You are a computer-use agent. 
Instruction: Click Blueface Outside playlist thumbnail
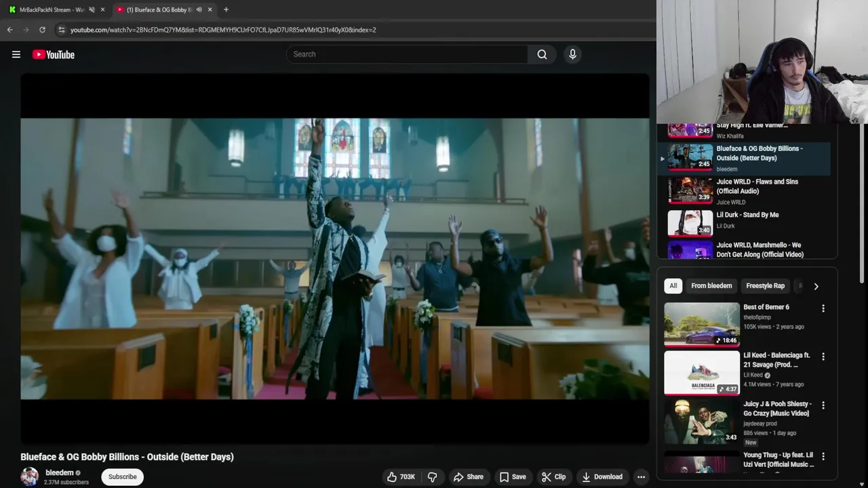click(690, 157)
